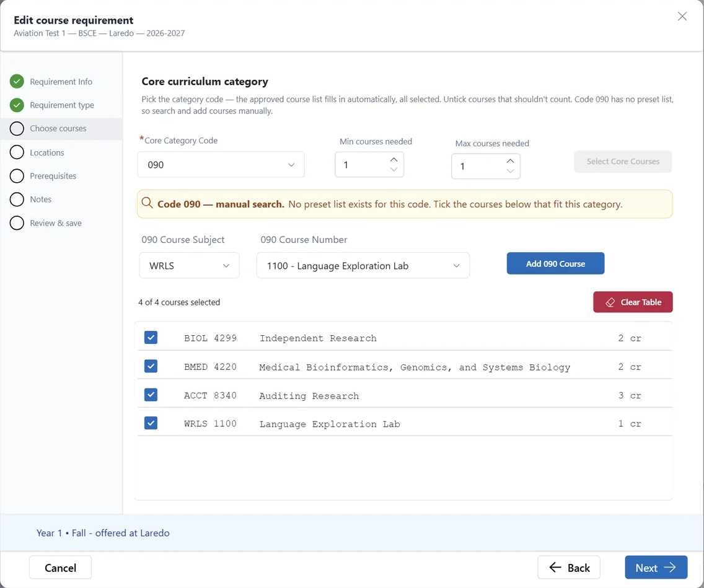Click the step circle beside Prerequisites
This screenshot has width=704, height=588.
17,176
